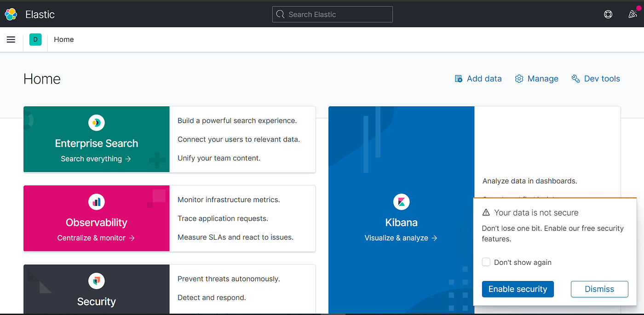The width and height of the screenshot is (644, 315).
Task: Click the green D space avatar
Action: coord(35,40)
